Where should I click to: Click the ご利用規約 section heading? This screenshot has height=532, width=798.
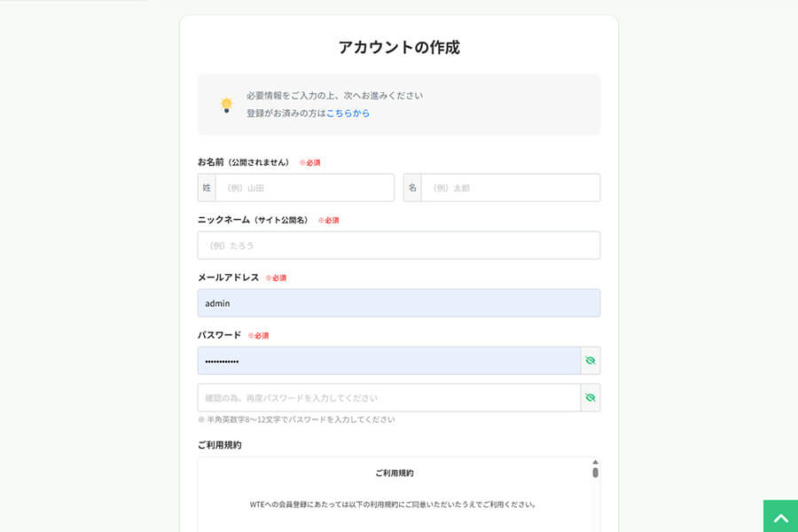point(220,443)
